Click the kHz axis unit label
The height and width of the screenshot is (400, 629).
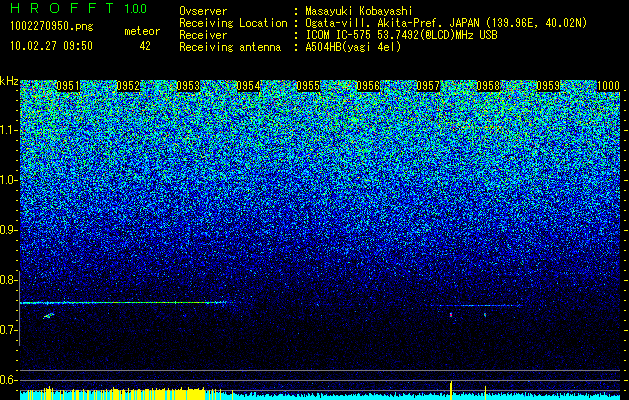(x=9, y=81)
